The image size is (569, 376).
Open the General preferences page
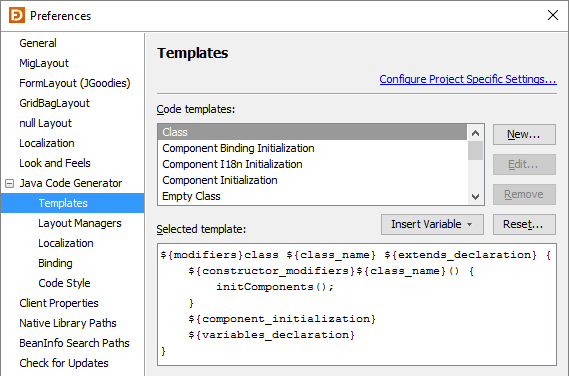pos(38,43)
